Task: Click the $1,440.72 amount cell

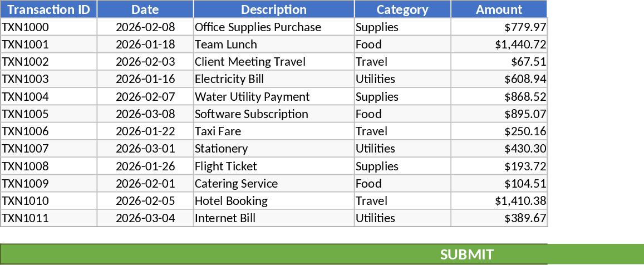Action: (x=499, y=45)
